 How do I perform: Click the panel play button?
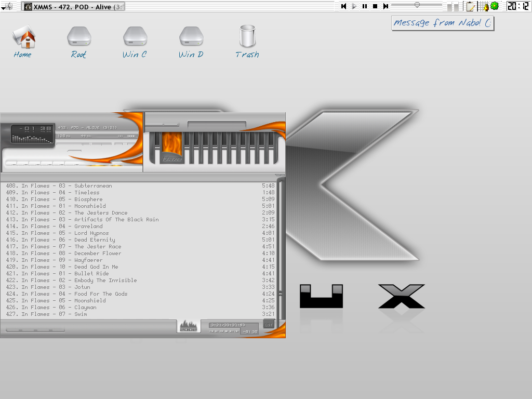(x=354, y=6)
